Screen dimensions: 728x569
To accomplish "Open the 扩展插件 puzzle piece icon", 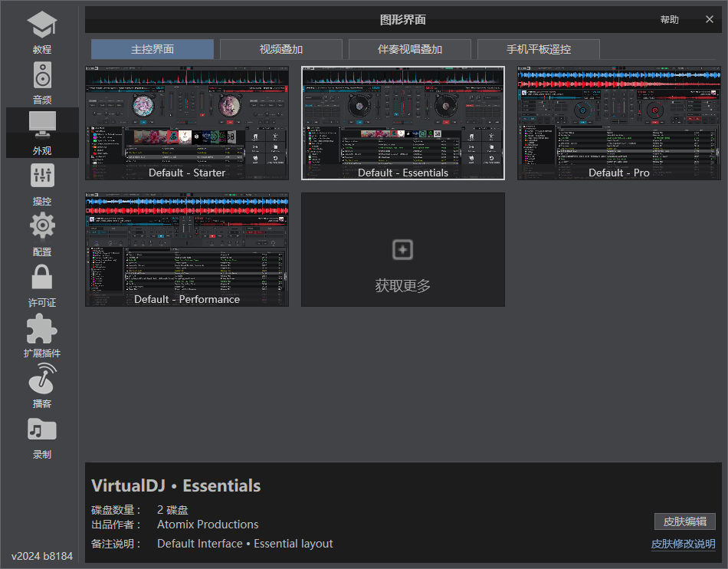I will (42, 328).
